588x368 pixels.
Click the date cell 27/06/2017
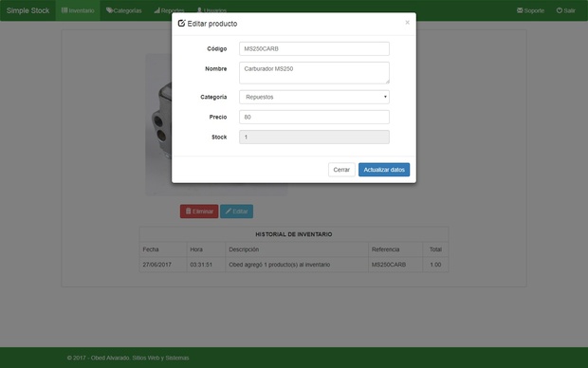click(163, 265)
